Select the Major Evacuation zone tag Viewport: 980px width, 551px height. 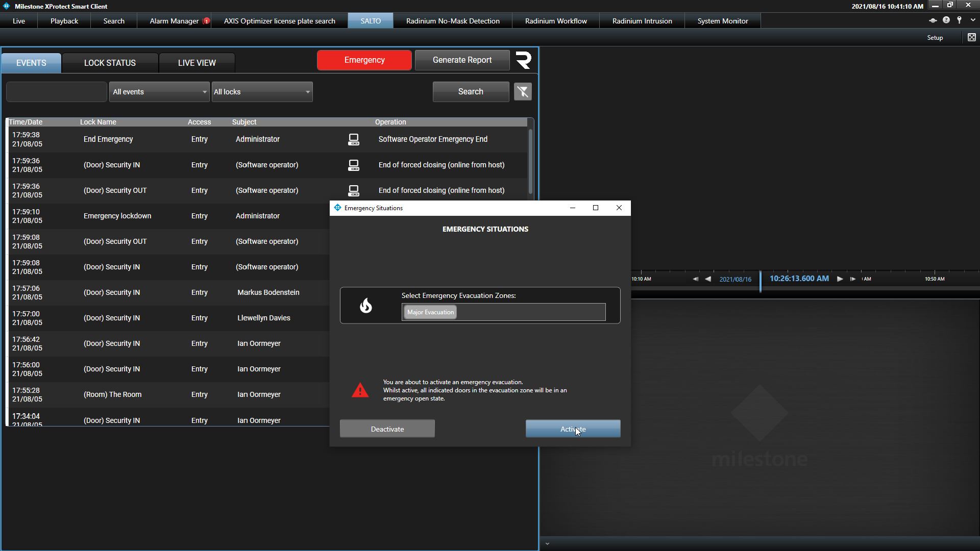tap(430, 312)
